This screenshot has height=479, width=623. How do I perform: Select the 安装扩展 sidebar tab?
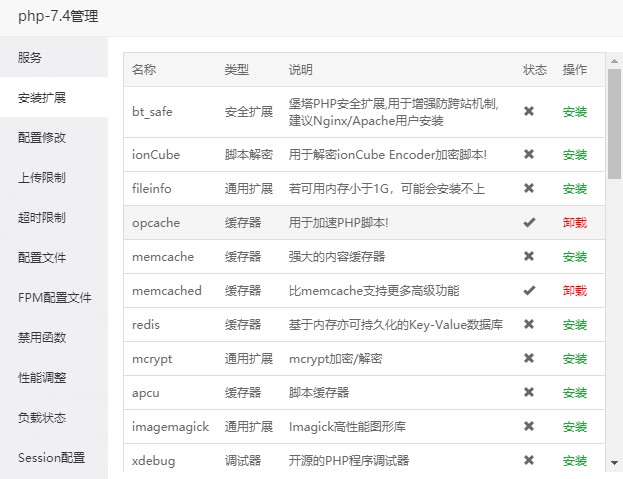[54, 97]
